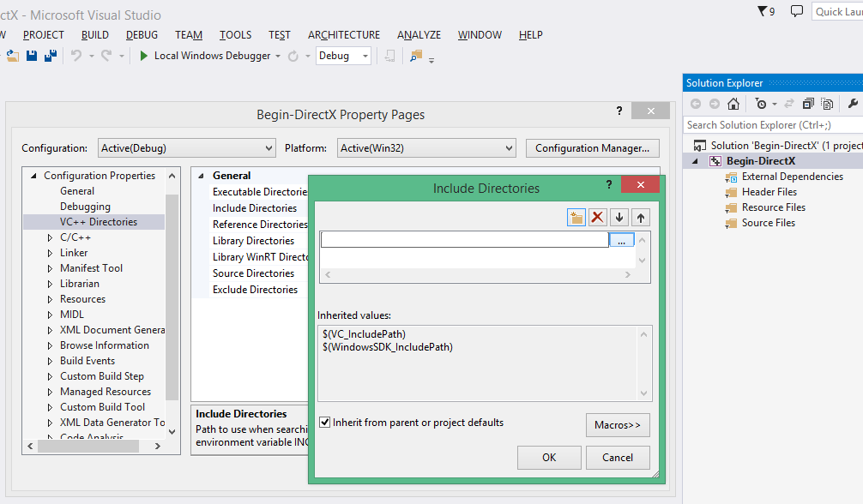Viewport: 863px width, 504px height.
Task: Open the DEBUG menu
Action: pyautogui.click(x=142, y=34)
